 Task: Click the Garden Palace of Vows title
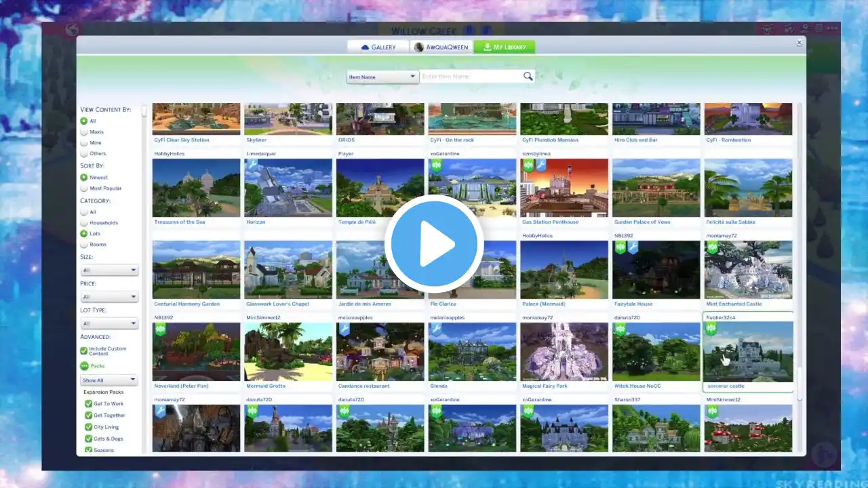(642, 222)
